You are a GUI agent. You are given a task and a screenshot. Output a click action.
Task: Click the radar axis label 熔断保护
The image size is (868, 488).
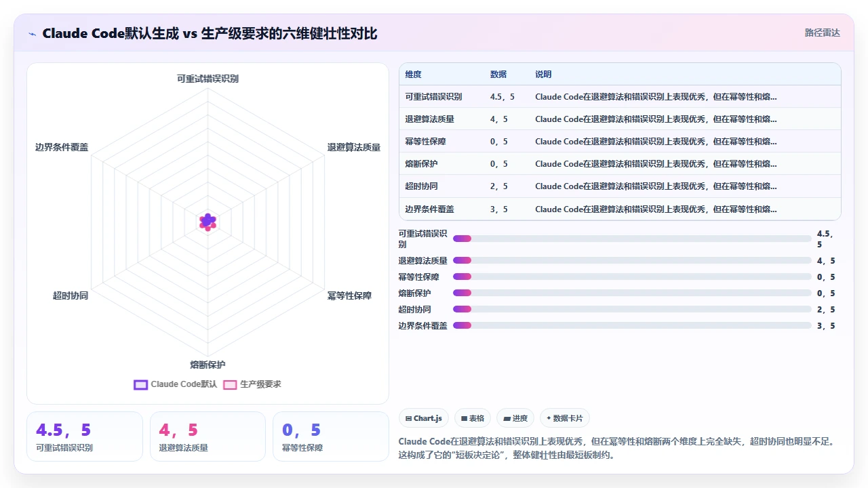[x=208, y=365]
